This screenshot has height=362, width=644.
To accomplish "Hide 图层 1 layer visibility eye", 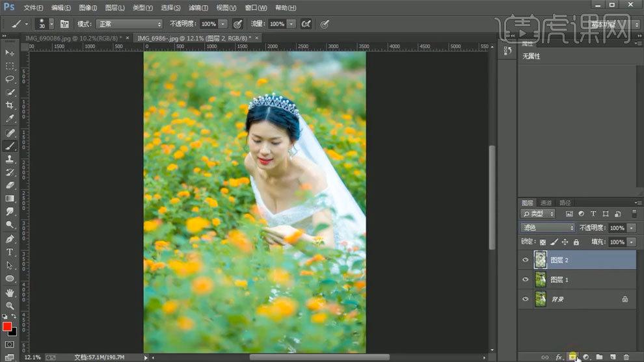I will pyautogui.click(x=526, y=279).
